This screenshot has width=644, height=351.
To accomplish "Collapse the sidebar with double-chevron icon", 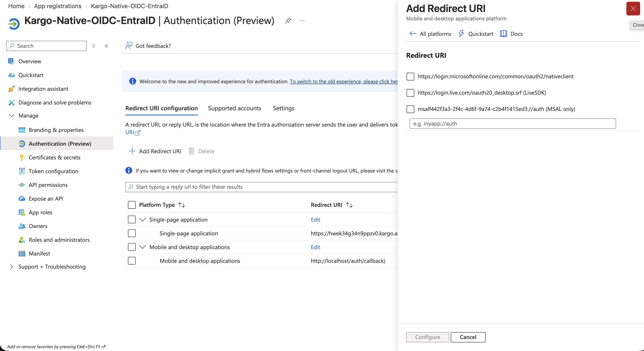I will pos(106,46).
